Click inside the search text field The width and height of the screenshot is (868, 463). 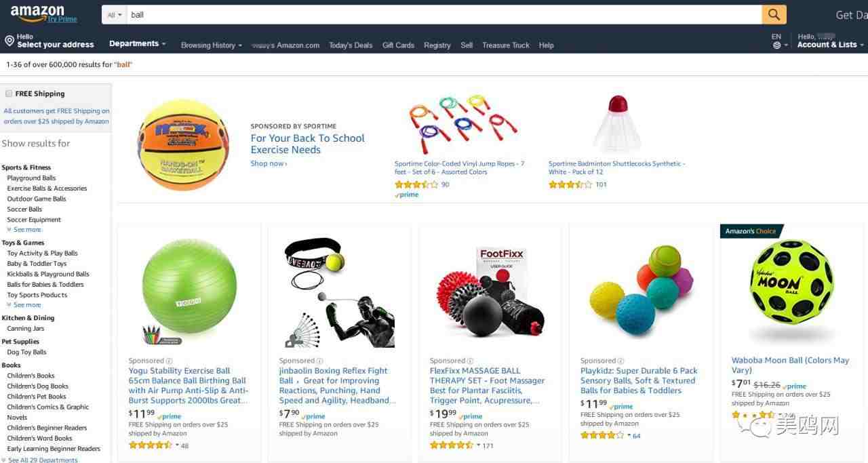(444, 14)
